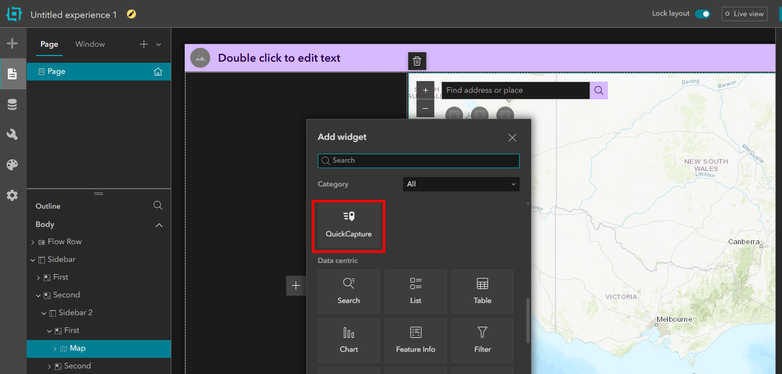Click Melbourne on the map
The image size is (782, 374).
pyautogui.click(x=674, y=319)
